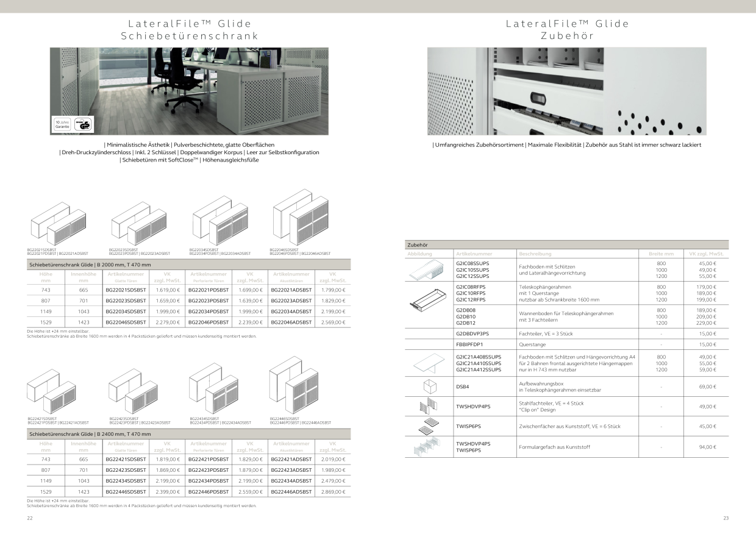Screen dimensions: 756x534
Task: Click the accessories close-up photo on the right page
Action: point(566,91)
